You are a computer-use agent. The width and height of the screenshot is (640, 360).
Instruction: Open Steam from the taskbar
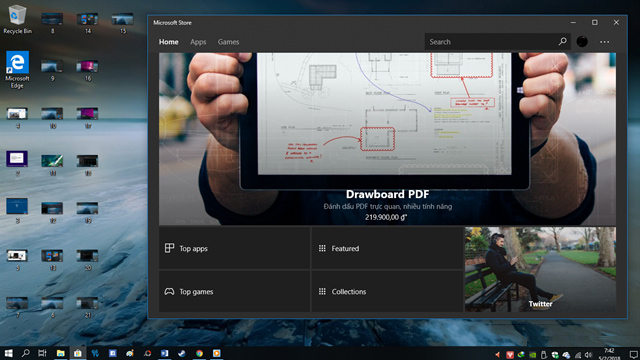click(x=182, y=353)
